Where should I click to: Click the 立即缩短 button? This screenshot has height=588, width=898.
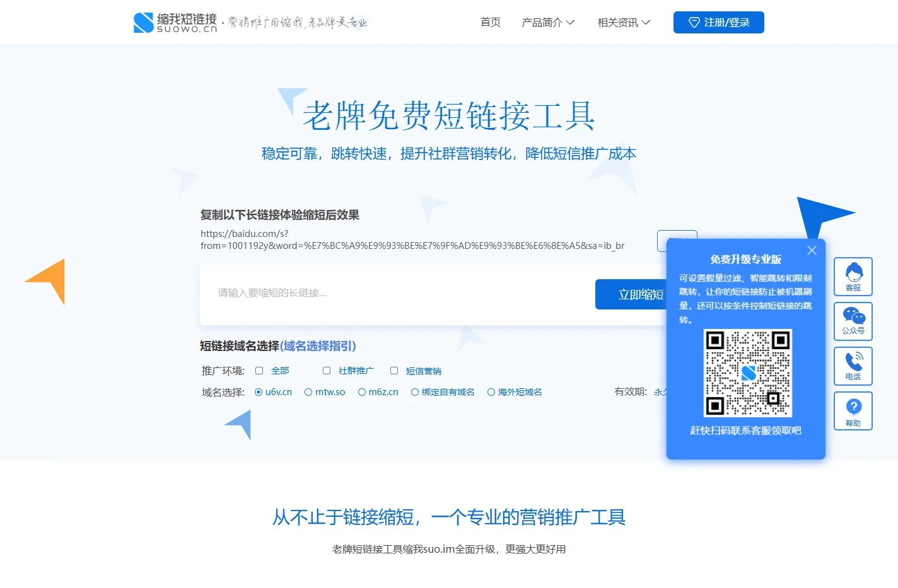pos(631,294)
